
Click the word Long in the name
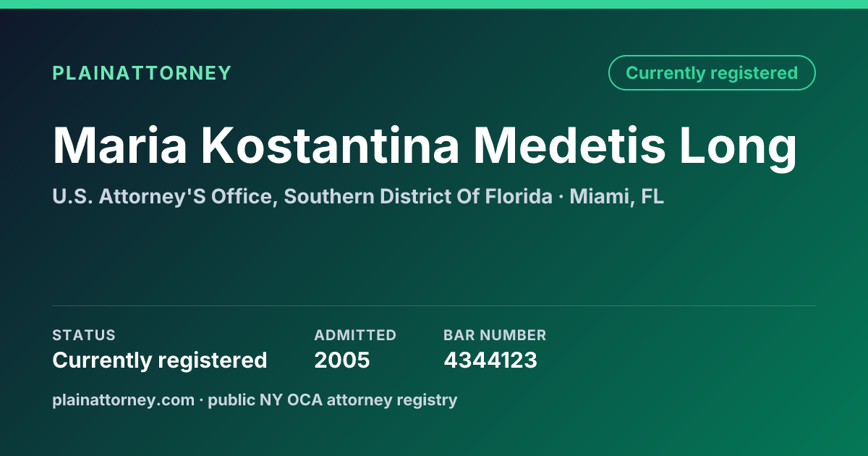(x=739, y=148)
